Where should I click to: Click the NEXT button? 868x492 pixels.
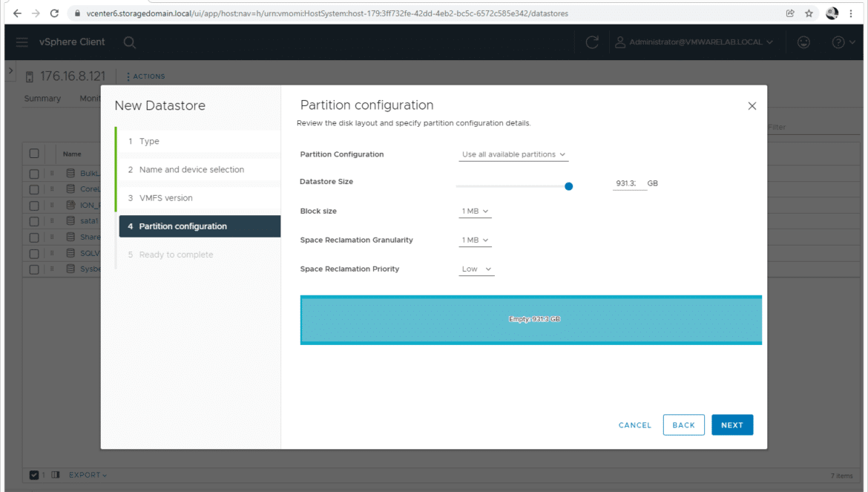[x=731, y=425]
